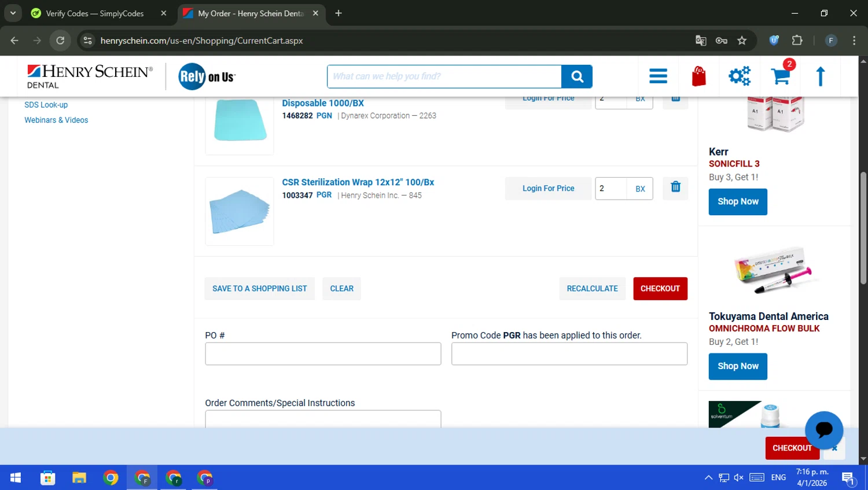Click PGR promo code on item 1003347

[x=324, y=195]
